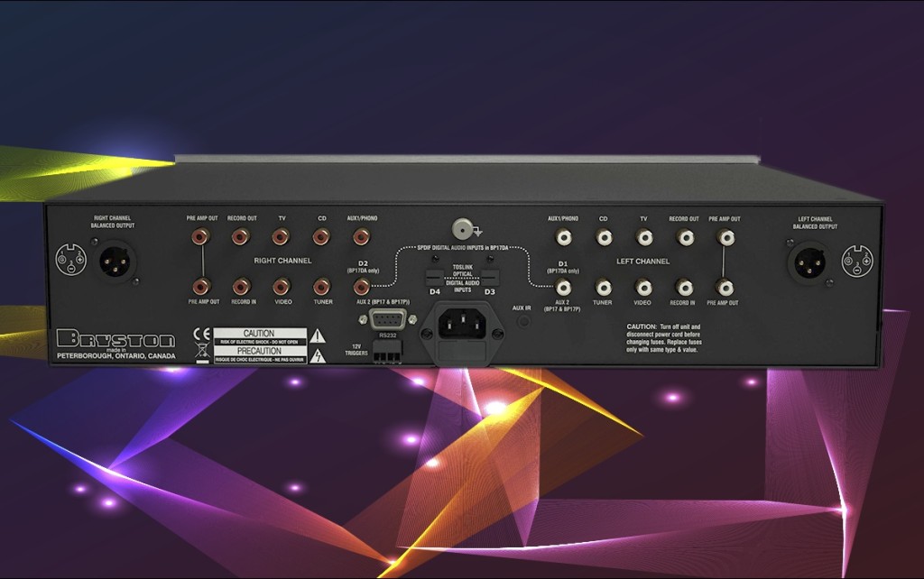The height and width of the screenshot is (579, 924).
Task: Select the 12V TRIGGERS terminal block
Action: point(387,350)
